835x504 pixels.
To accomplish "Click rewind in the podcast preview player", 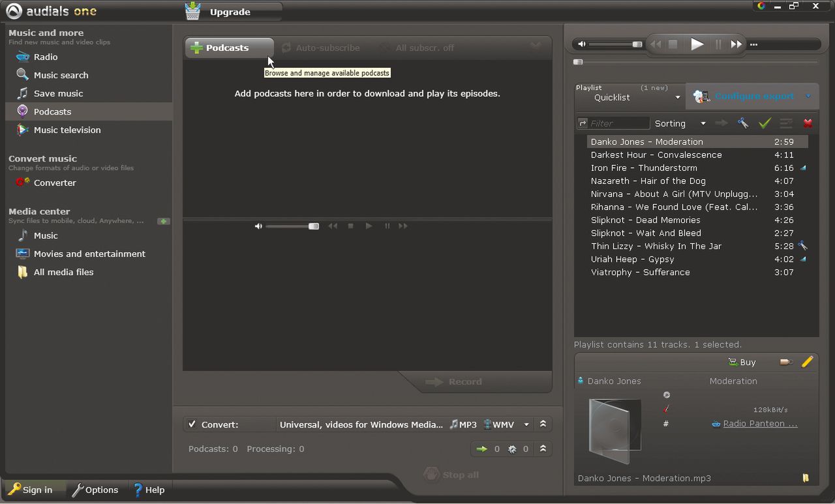I will pyautogui.click(x=333, y=226).
